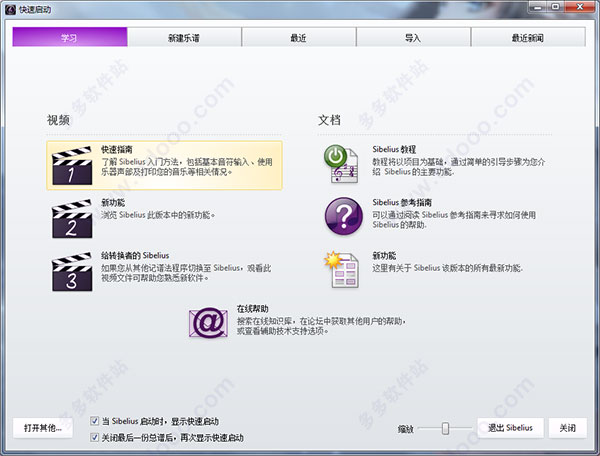Click the 快速指南 title text
Viewport: 600px width, 456px height.
(x=117, y=149)
